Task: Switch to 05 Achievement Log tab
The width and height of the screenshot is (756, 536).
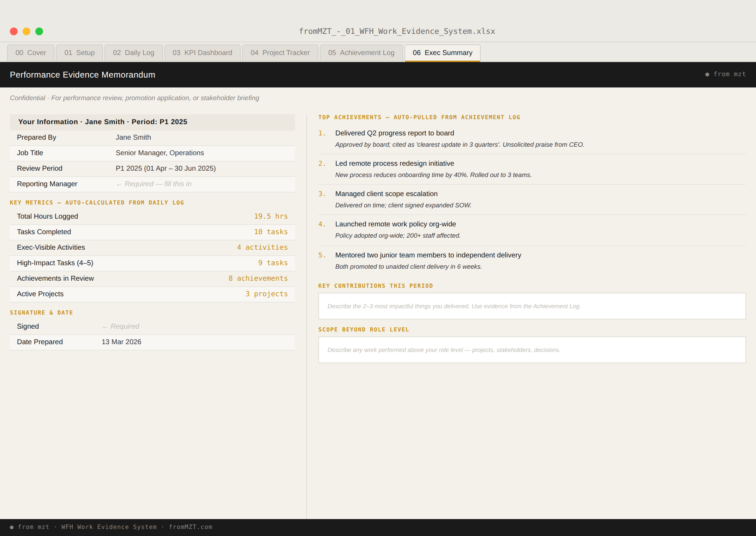Action: pyautogui.click(x=361, y=53)
